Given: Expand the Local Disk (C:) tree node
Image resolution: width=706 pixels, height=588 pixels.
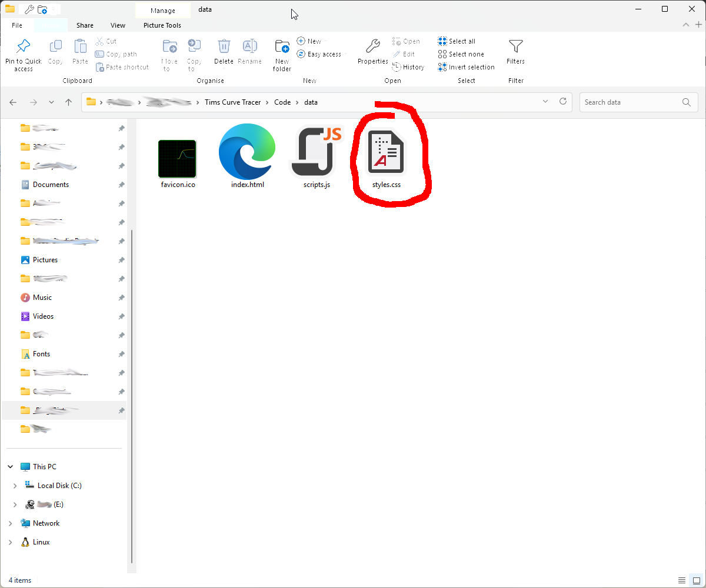Looking at the screenshot, I should (x=15, y=486).
